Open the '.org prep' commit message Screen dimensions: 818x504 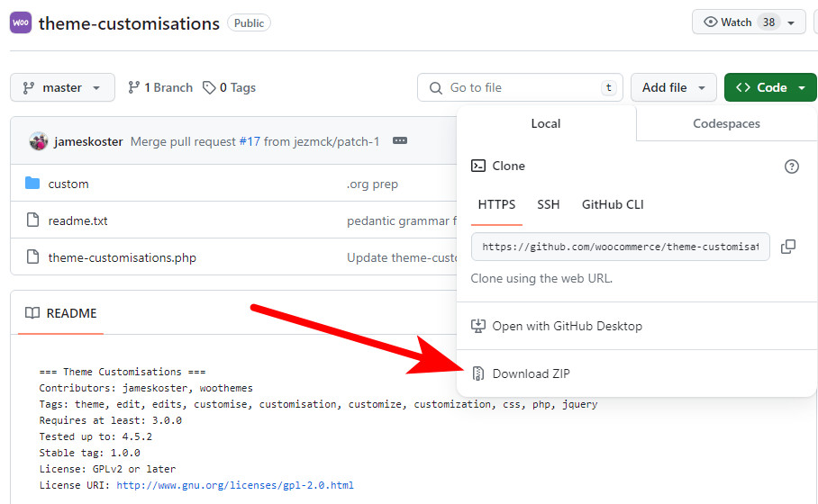click(x=372, y=184)
